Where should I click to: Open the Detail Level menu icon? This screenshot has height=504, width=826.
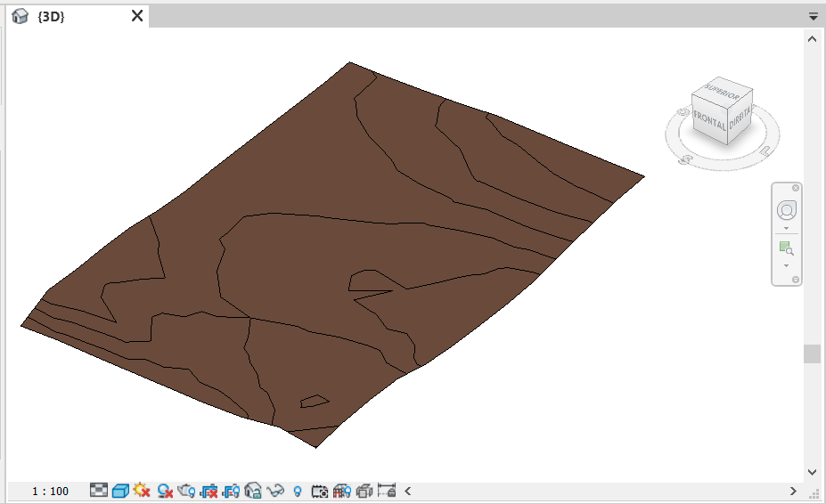[x=99, y=491]
